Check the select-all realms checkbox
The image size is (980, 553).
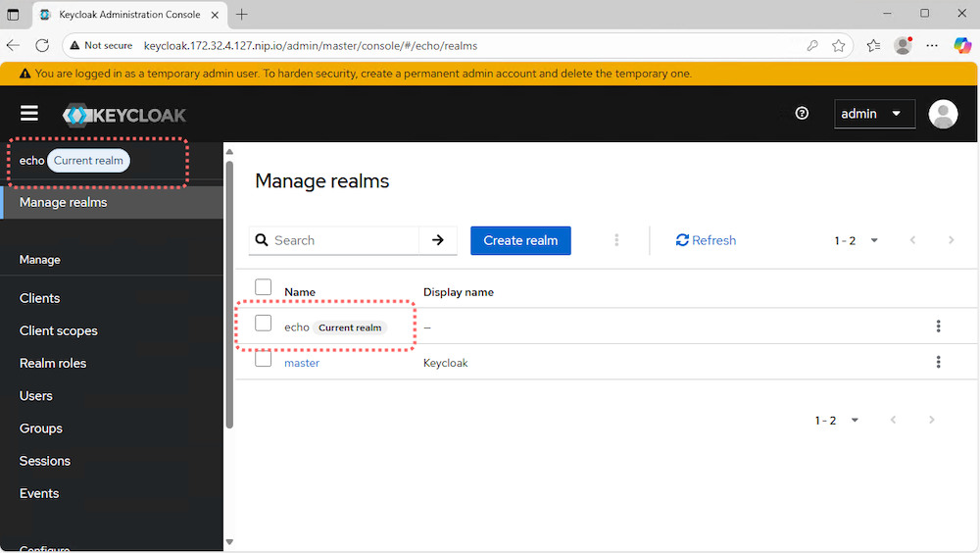click(x=263, y=287)
